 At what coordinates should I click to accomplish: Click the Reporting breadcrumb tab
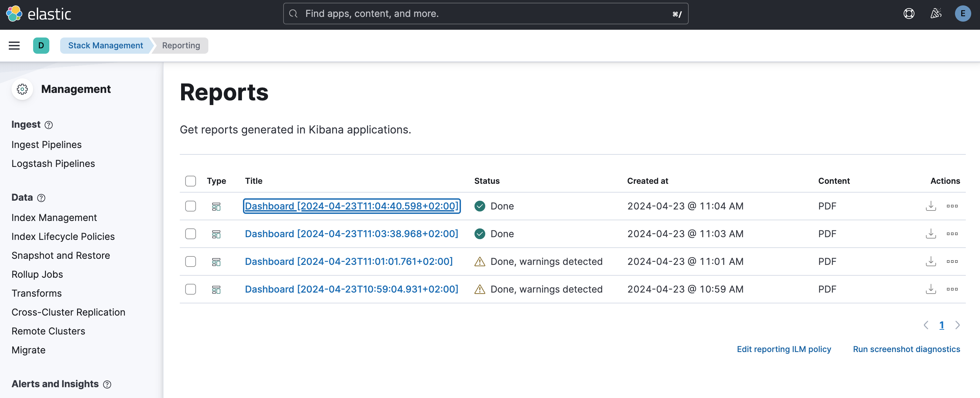tap(181, 45)
